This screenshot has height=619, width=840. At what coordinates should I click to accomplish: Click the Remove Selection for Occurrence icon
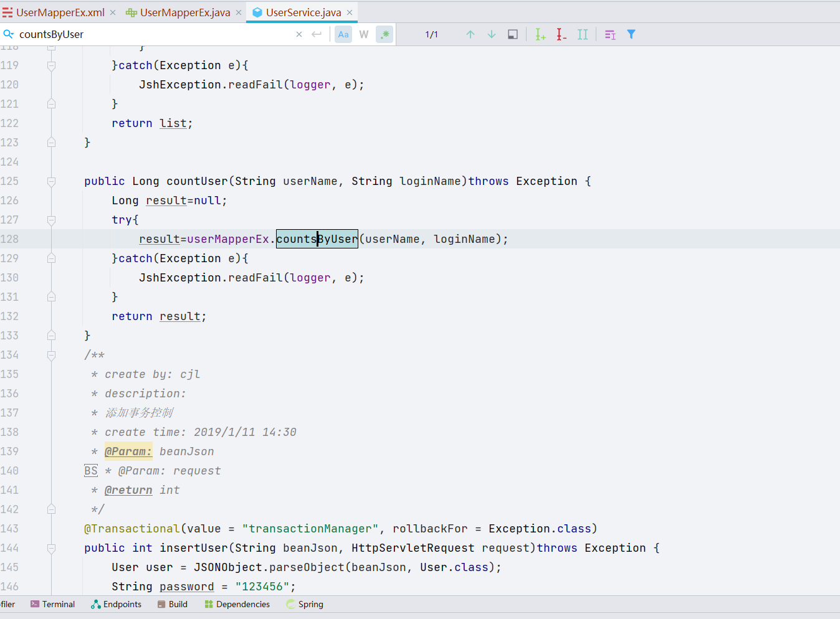point(561,34)
